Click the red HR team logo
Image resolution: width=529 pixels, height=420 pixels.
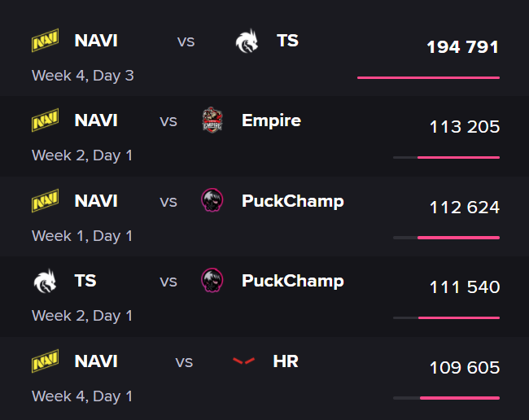click(x=243, y=361)
